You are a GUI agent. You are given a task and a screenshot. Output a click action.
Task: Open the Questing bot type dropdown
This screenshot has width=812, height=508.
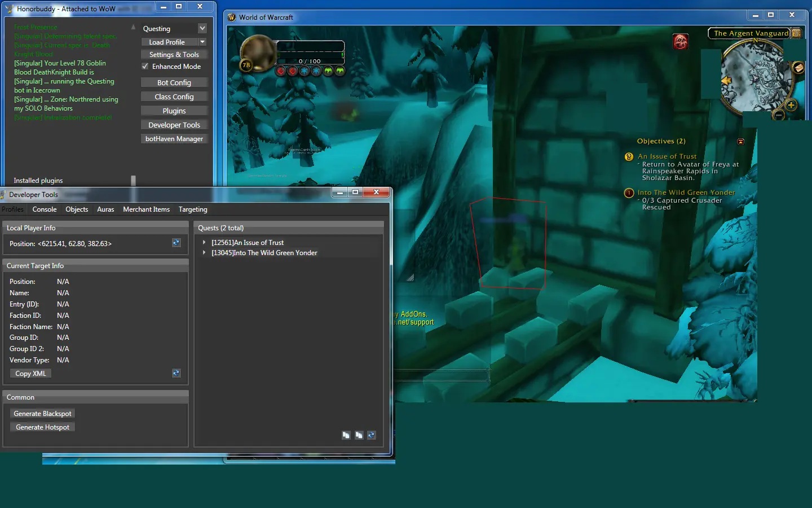coord(202,29)
